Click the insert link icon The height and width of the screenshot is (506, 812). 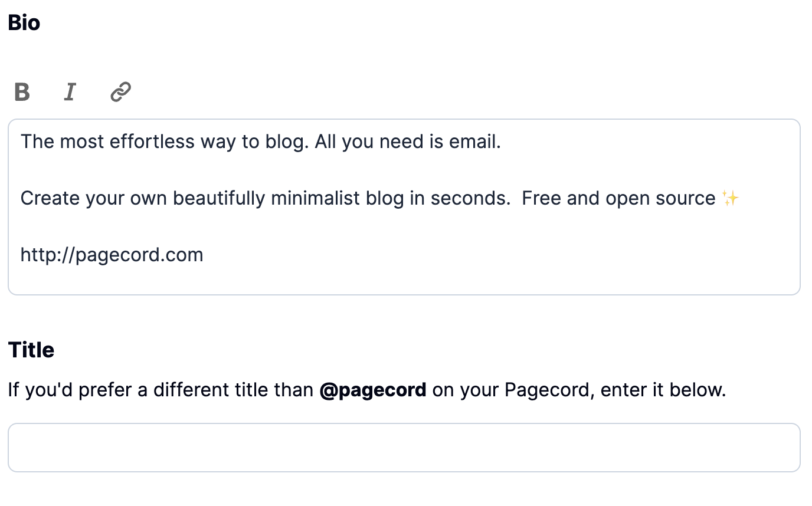[x=120, y=92]
